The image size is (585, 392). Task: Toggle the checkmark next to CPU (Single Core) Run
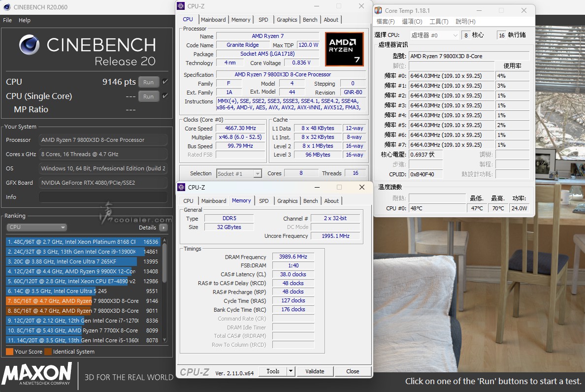click(165, 96)
